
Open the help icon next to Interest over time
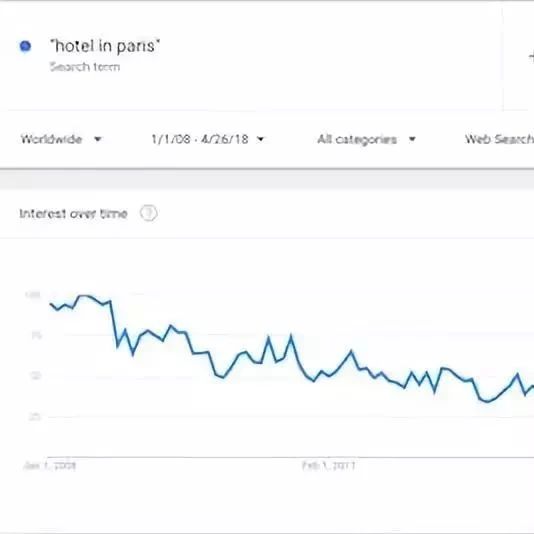pos(148,213)
